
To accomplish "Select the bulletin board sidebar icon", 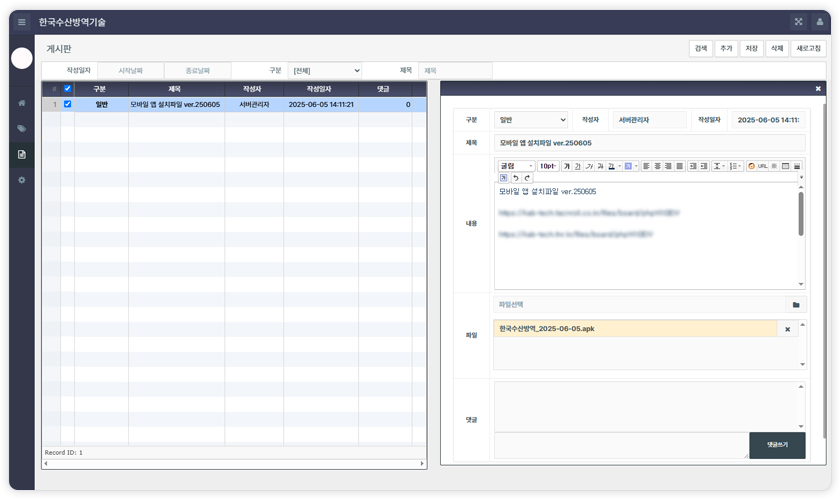I will point(21,154).
